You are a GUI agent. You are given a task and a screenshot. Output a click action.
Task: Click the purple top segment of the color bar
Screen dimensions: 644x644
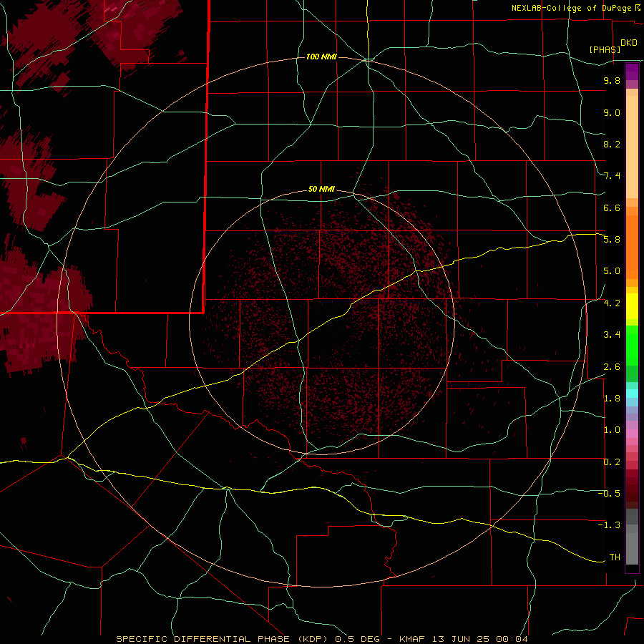coord(632,72)
